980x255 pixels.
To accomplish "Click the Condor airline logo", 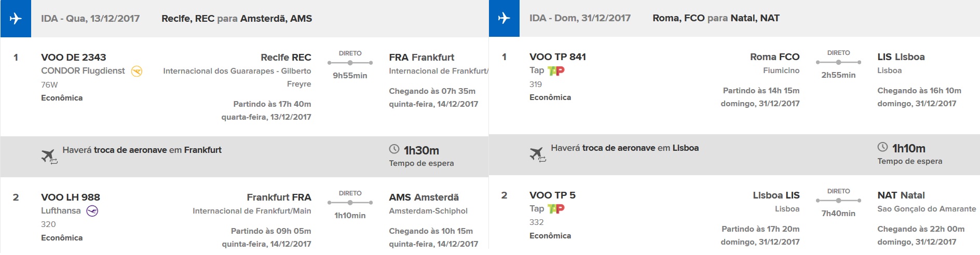I will tap(137, 71).
